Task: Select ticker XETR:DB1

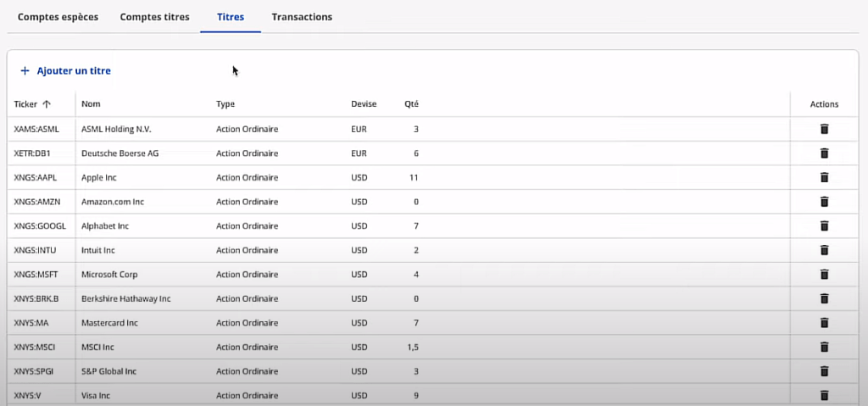Action: pos(32,153)
